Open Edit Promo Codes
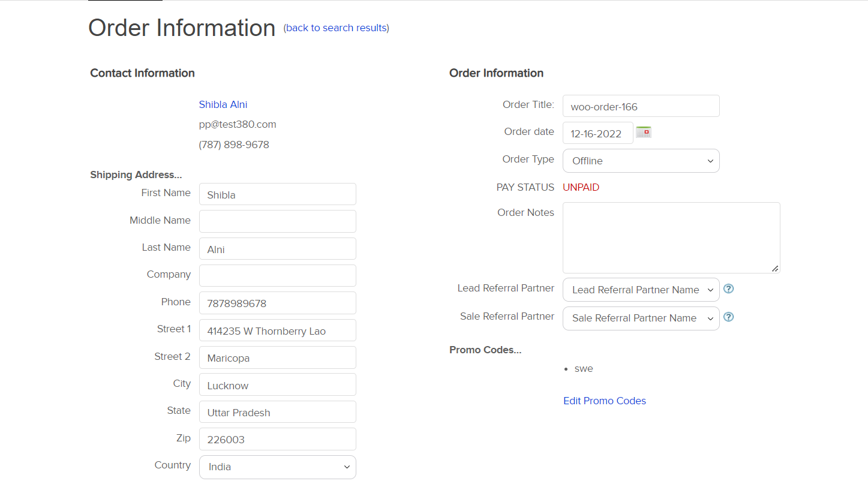 [604, 401]
